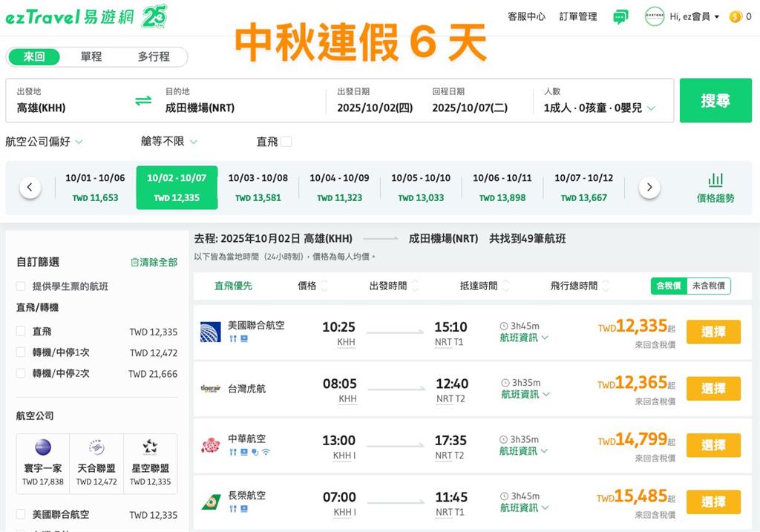Choose date range 10/03 - 10/08
Image resolution: width=760 pixels, height=532 pixels.
click(258, 188)
